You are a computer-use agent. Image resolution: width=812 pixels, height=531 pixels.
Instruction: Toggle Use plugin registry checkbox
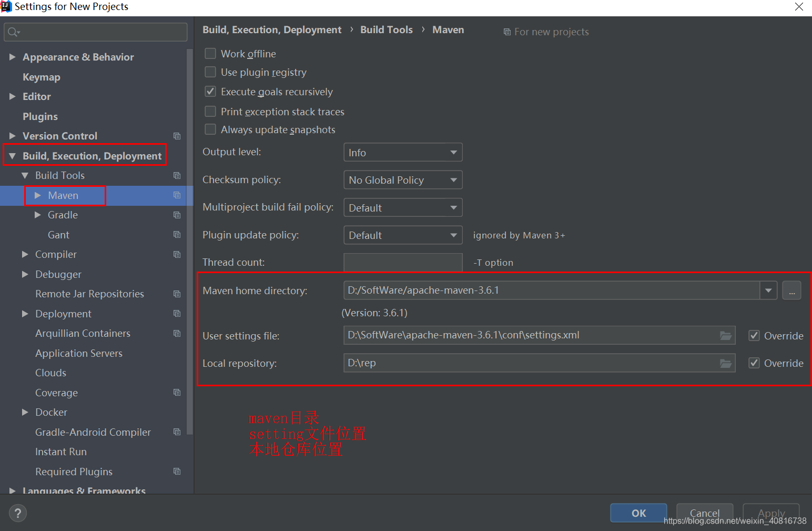pyautogui.click(x=210, y=72)
